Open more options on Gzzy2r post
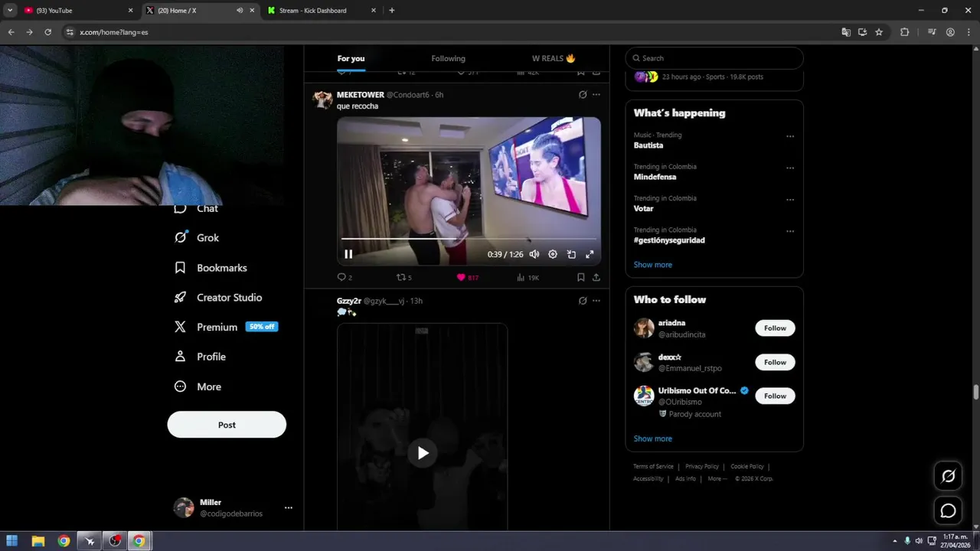Screen dimensions: 980x551 [596, 301]
